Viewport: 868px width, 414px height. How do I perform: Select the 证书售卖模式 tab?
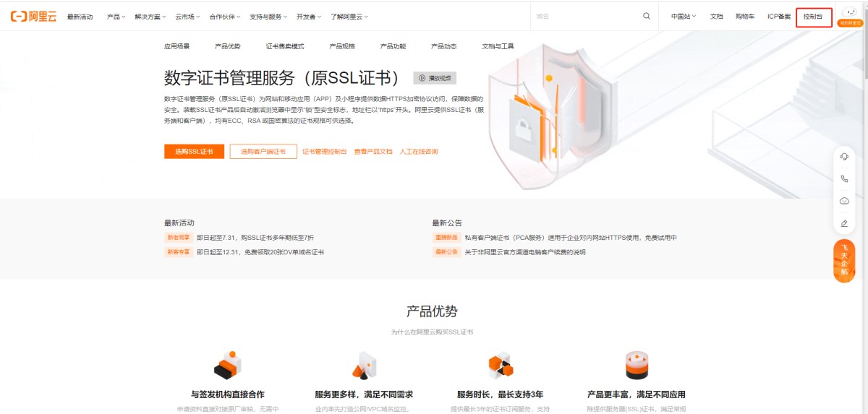[x=285, y=46]
